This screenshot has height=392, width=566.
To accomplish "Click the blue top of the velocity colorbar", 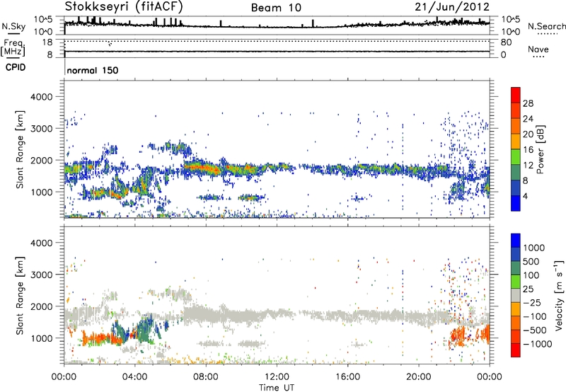I will (x=516, y=241).
